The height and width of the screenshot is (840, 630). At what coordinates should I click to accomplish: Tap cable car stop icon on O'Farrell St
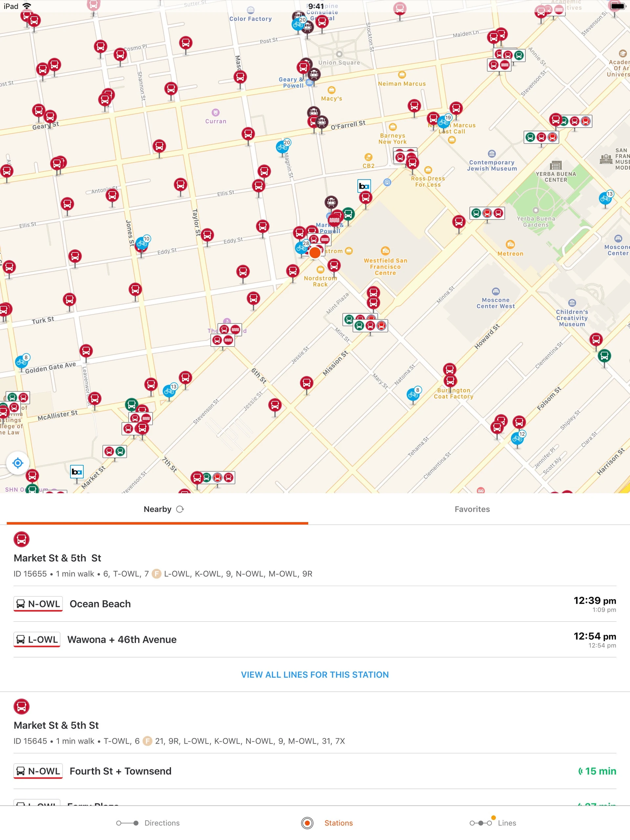[x=321, y=121]
